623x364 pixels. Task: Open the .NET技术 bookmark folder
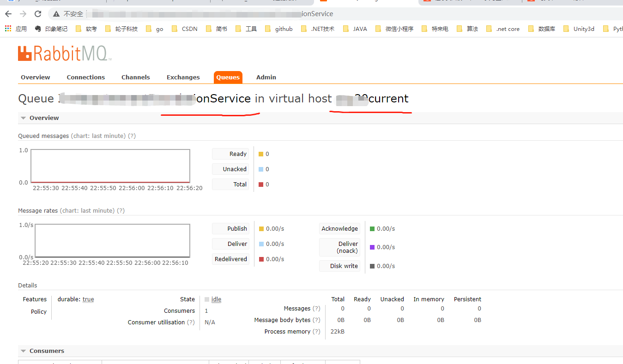point(318,29)
